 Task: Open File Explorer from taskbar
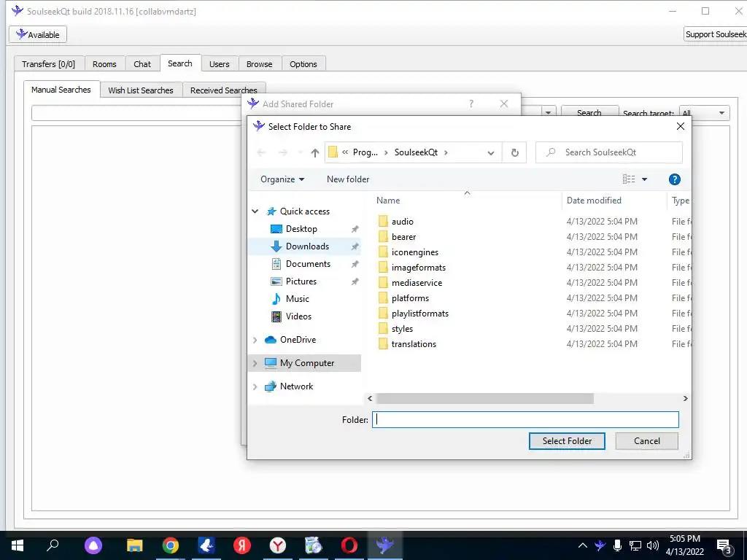[134, 545]
